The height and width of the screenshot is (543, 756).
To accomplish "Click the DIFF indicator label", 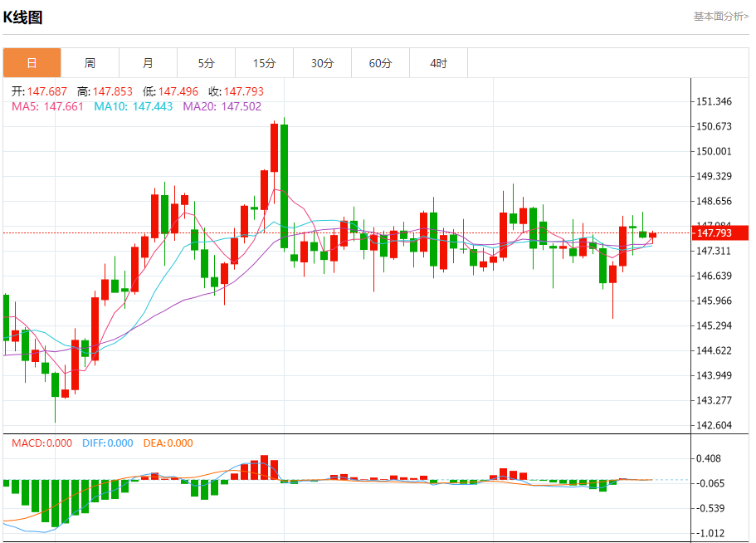I will point(107,443).
